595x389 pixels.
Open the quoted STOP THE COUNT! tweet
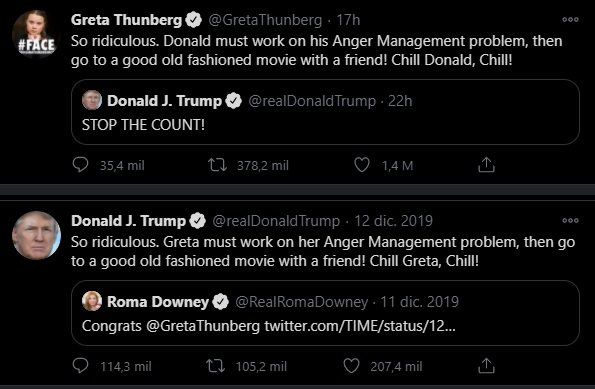point(325,112)
